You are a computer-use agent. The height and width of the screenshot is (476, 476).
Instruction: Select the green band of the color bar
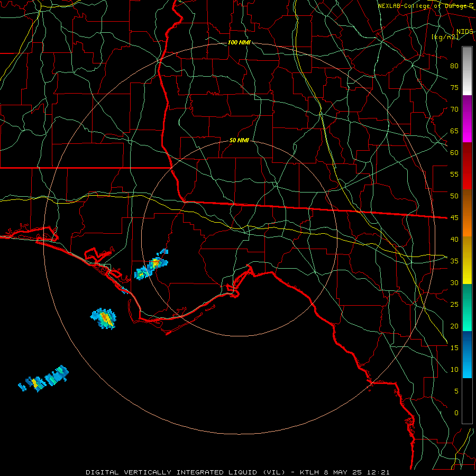point(467,307)
